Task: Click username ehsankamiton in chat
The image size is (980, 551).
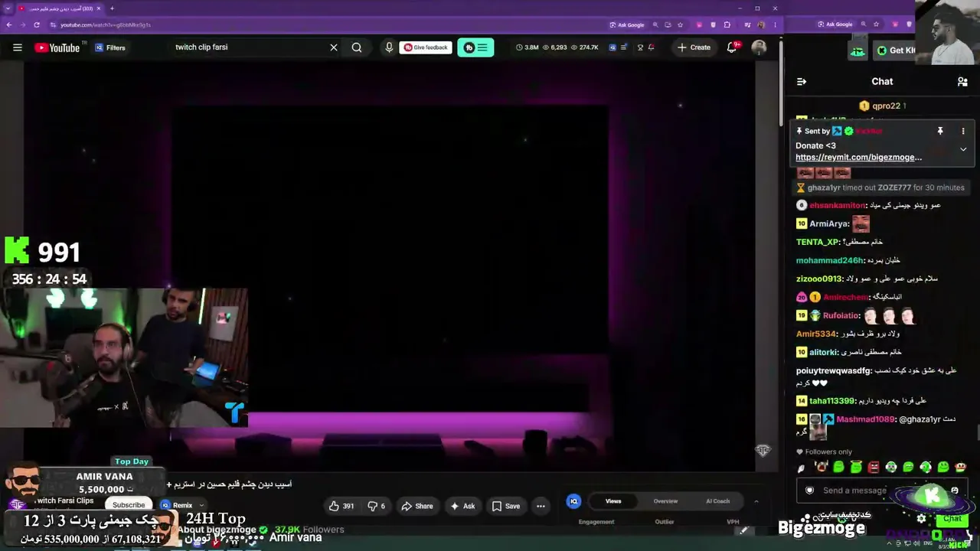Action: (838, 205)
